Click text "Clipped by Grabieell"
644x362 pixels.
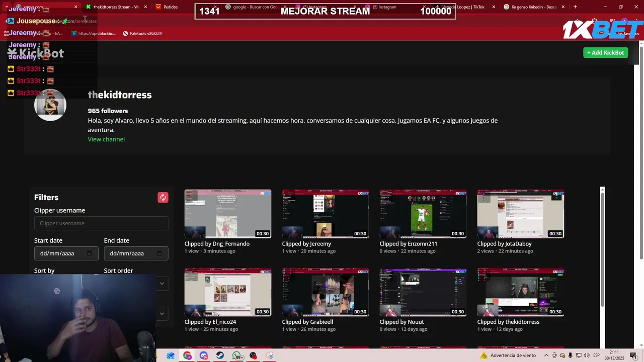pyautogui.click(x=307, y=322)
